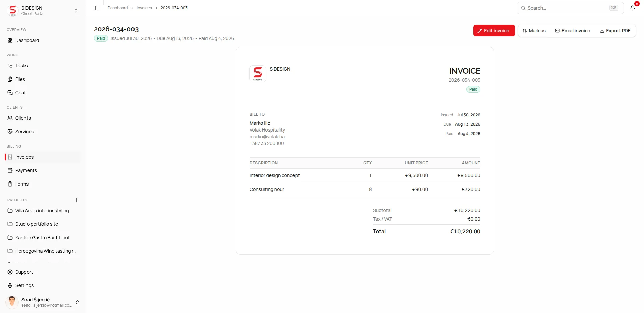Click the Services handshake icon

[x=10, y=132]
